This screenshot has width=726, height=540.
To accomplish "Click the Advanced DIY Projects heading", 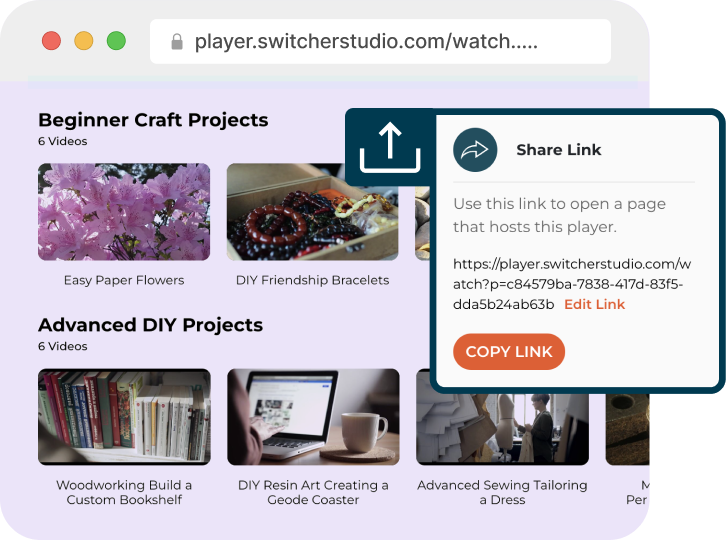I will tap(150, 325).
